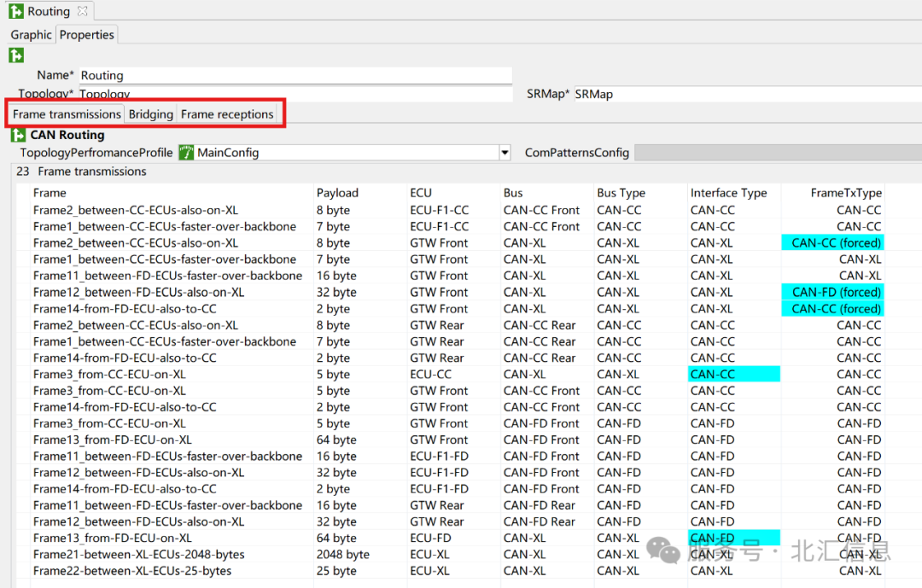Close the Routing editor tab

point(82,11)
